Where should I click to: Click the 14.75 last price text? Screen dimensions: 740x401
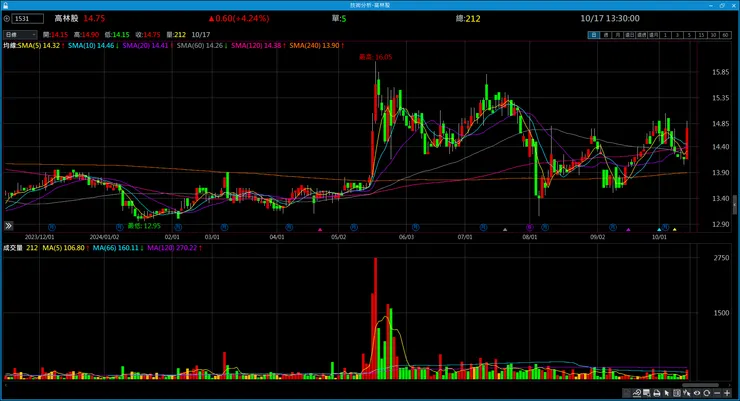(94, 18)
